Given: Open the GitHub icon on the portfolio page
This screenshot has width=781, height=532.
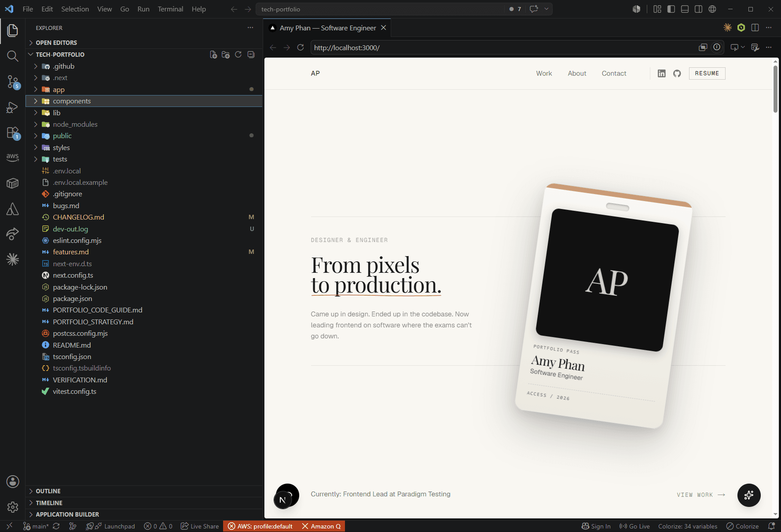Looking at the screenshot, I should 677,73.
